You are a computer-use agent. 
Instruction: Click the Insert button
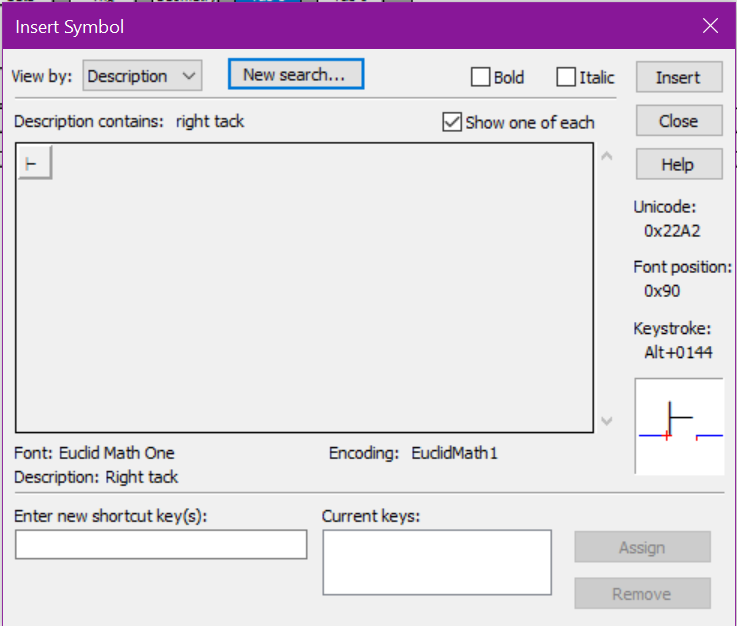(678, 77)
